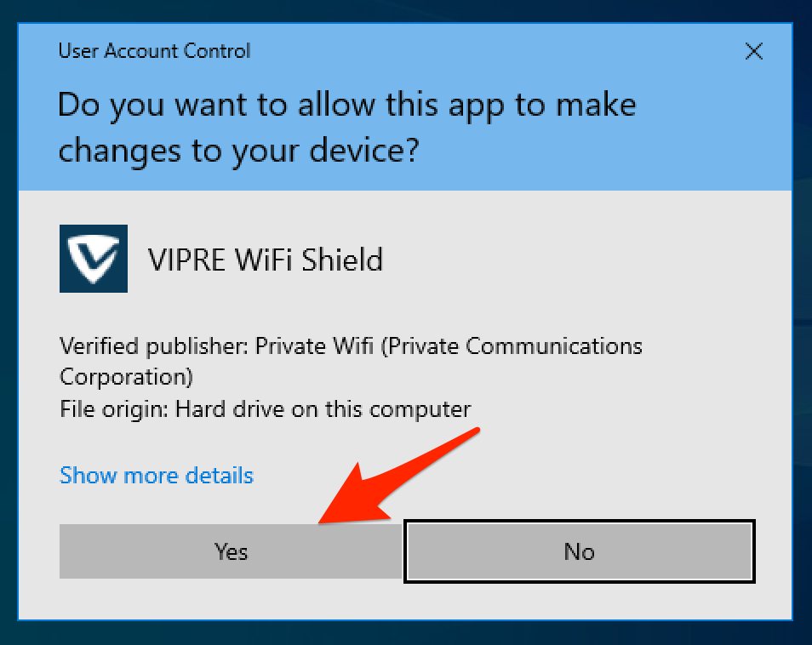Image resolution: width=812 pixels, height=645 pixels.
Task: Click 'Hard drive on this computer' text
Action: point(323,409)
